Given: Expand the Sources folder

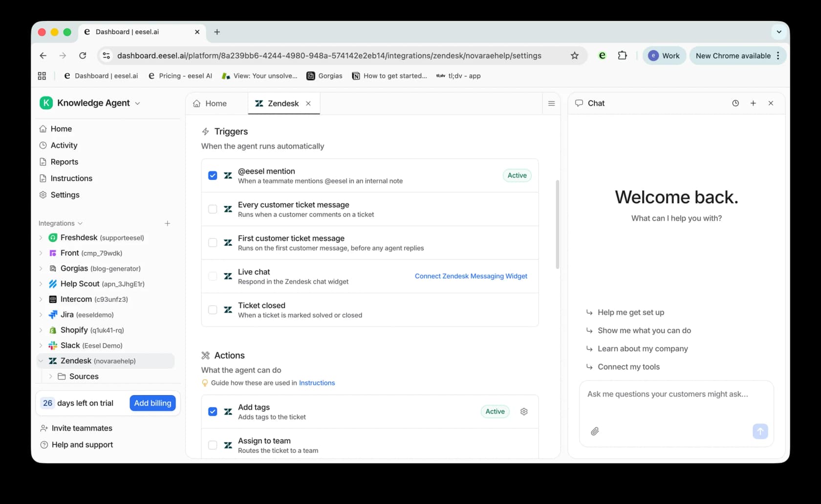Looking at the screenshot, I should [50, 377].
